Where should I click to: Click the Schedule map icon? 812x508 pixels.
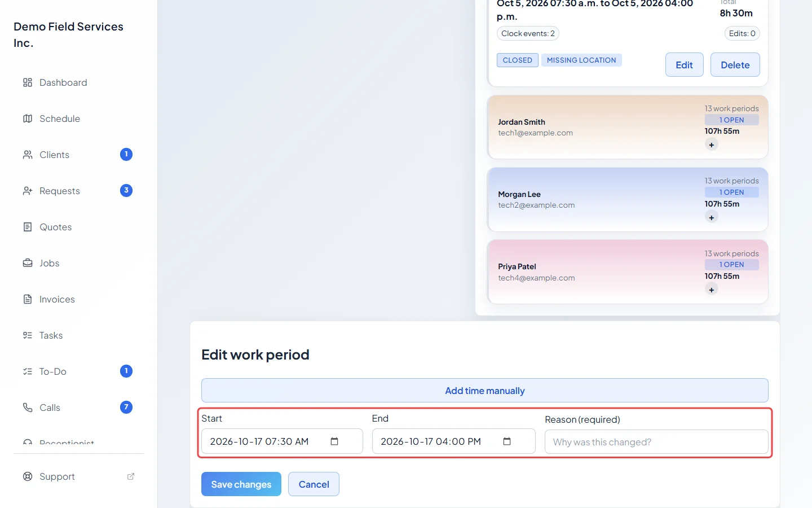coord(28,119)
